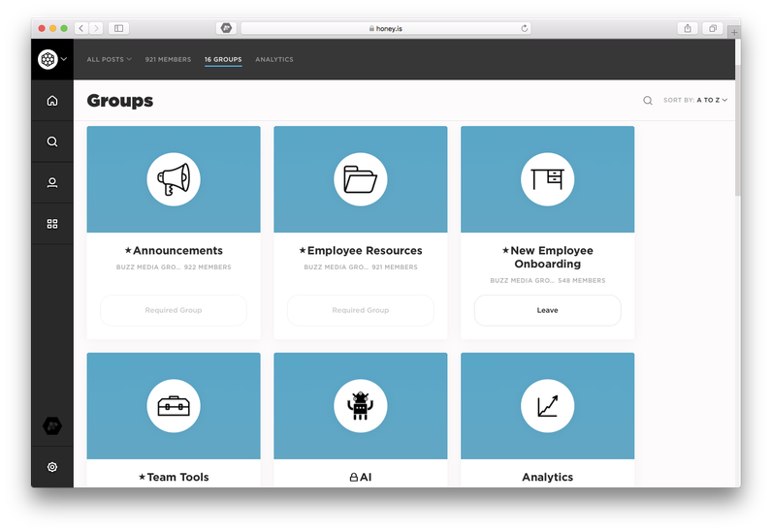Focus the honey.is address bar

point(385,28)
